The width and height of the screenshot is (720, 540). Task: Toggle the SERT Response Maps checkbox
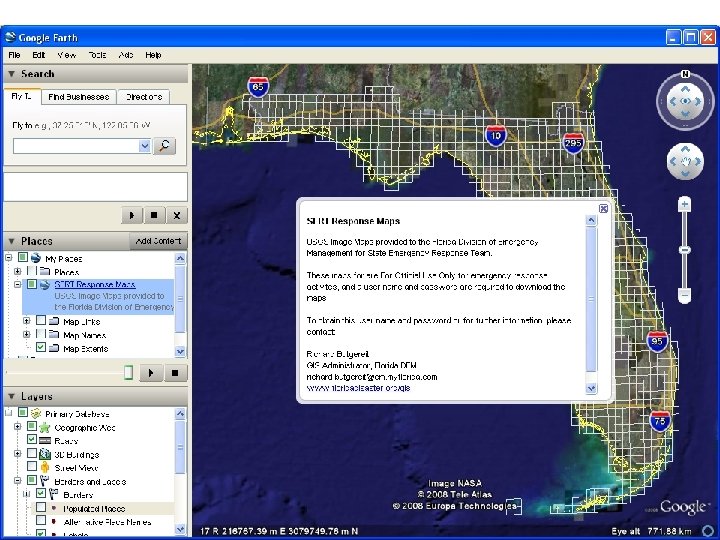(x=32, y=284)
